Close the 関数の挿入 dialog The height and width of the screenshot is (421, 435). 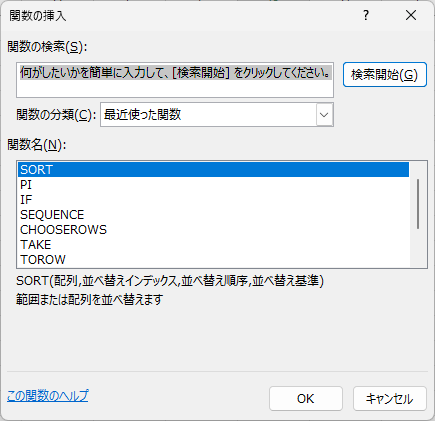click(411, 15)
